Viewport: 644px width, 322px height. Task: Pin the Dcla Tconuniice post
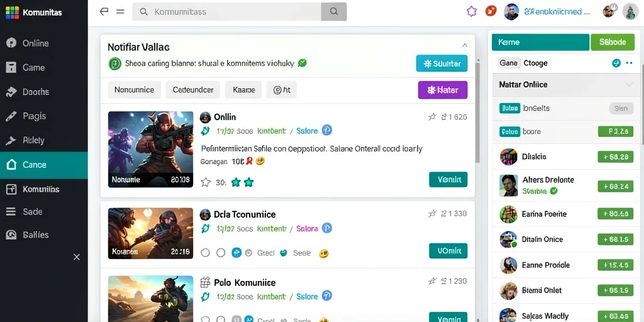[432, 214]
